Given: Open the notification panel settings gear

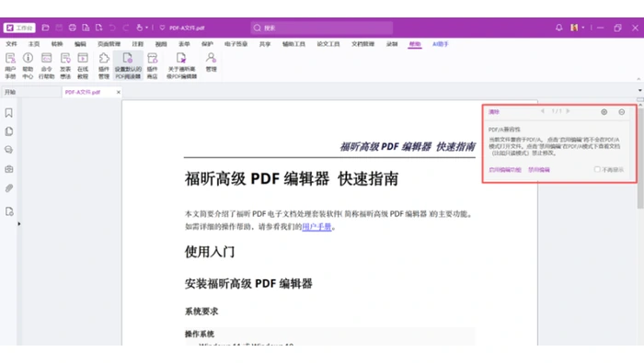Looking at the screenshot, I should click(x=604, y=112).
